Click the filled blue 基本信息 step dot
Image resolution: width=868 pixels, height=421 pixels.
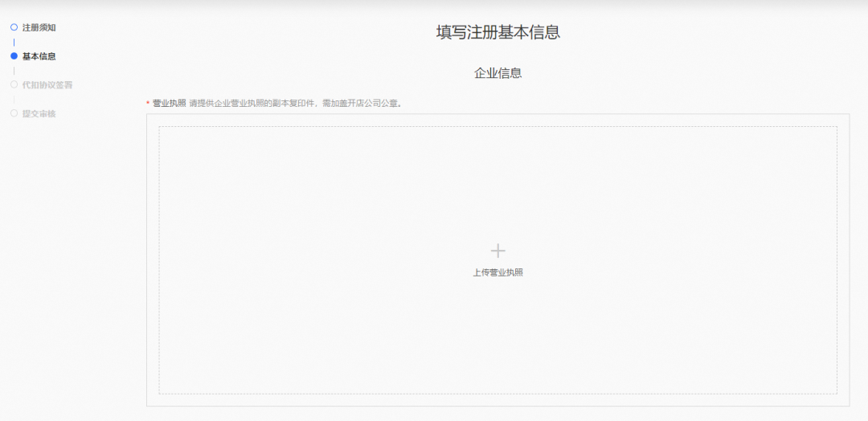pos(14,56)
